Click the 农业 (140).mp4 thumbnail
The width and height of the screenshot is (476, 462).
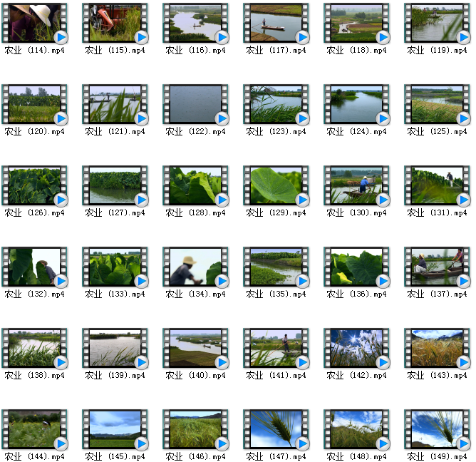195,348
